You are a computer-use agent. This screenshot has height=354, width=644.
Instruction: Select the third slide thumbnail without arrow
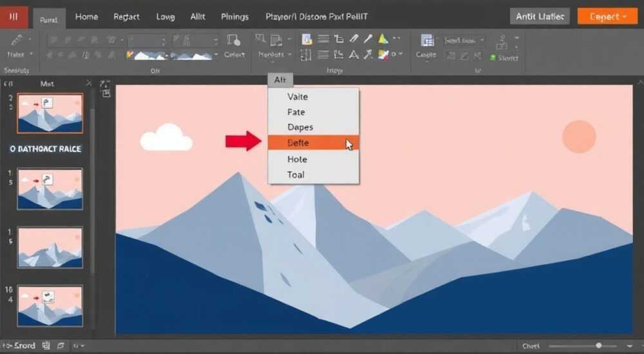click(50, 248)
